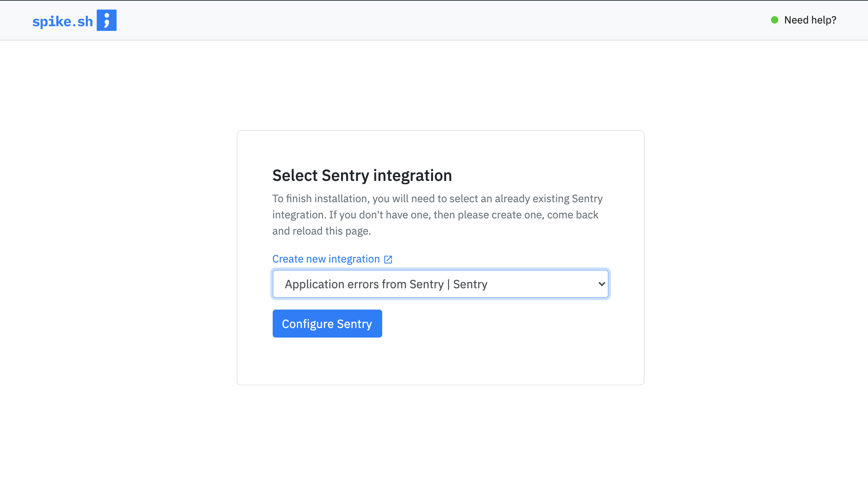Click the word 'help?' in the top-right header

click(x=824, y=20)
